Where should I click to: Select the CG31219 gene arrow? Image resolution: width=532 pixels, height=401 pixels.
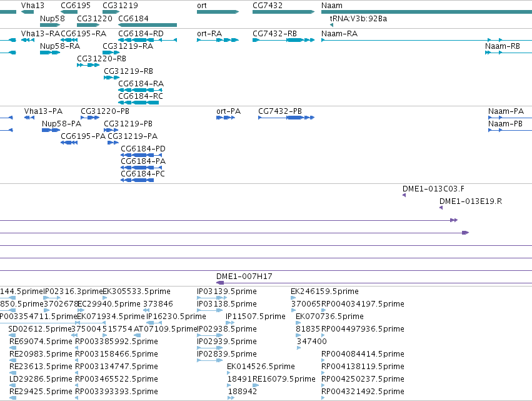point(111,12)
